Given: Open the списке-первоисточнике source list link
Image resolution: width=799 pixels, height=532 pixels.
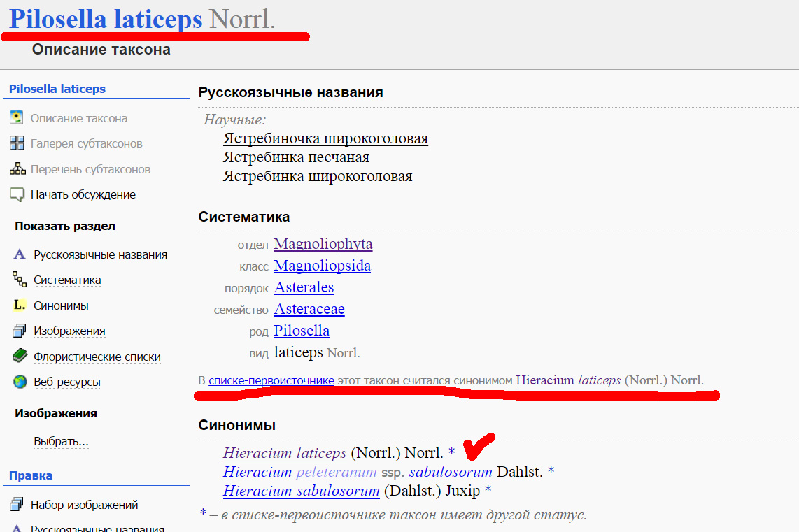Looking at the screenshot, I should point(271,380).
